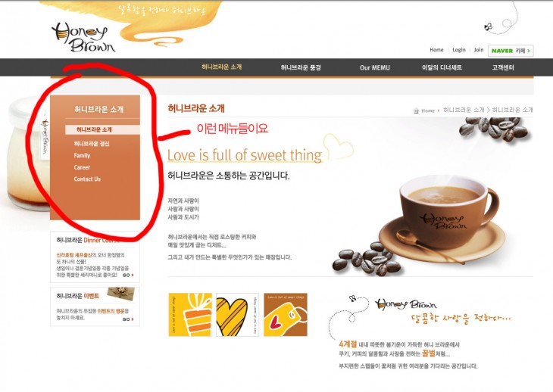
Task: Open 허니브라운 소개 in top navigation
Action: (x=221, y=67)
